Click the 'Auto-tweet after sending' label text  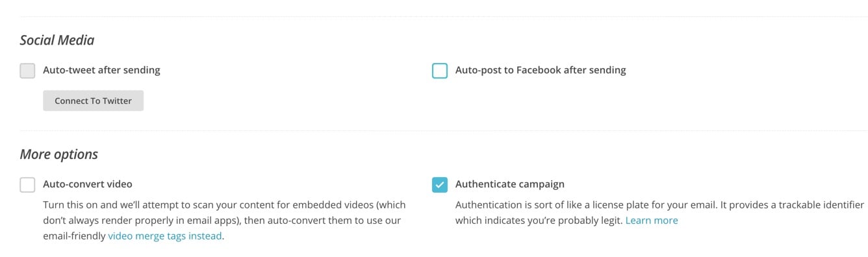click(101, 70)
